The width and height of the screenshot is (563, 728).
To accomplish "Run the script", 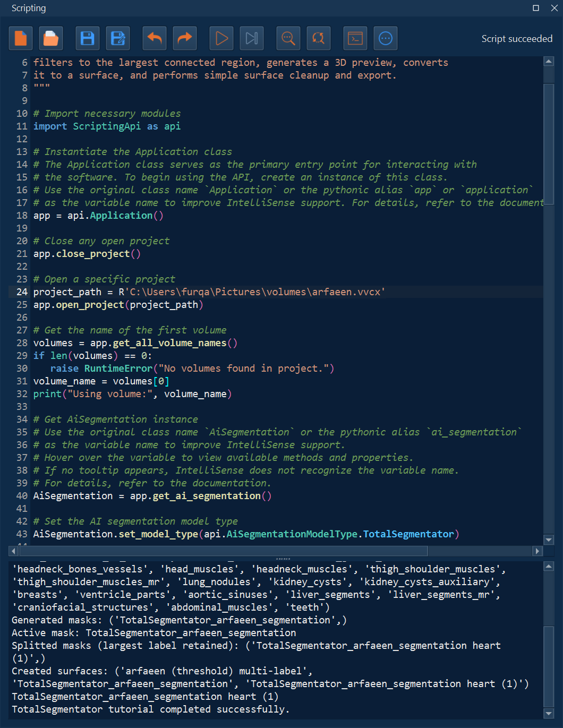I will pos(221,38).
